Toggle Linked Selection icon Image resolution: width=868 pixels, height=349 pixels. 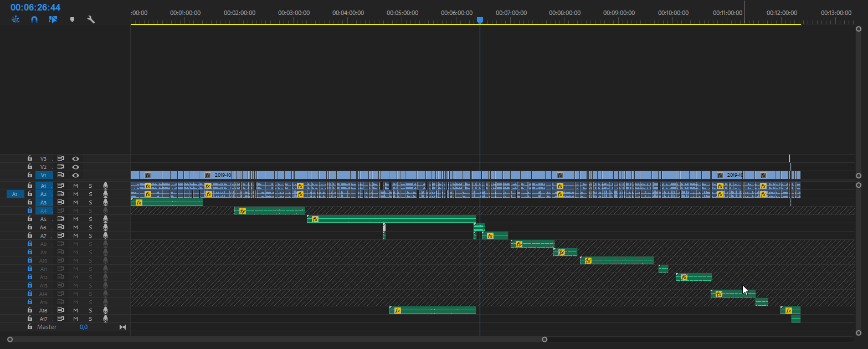click(53, 19)
